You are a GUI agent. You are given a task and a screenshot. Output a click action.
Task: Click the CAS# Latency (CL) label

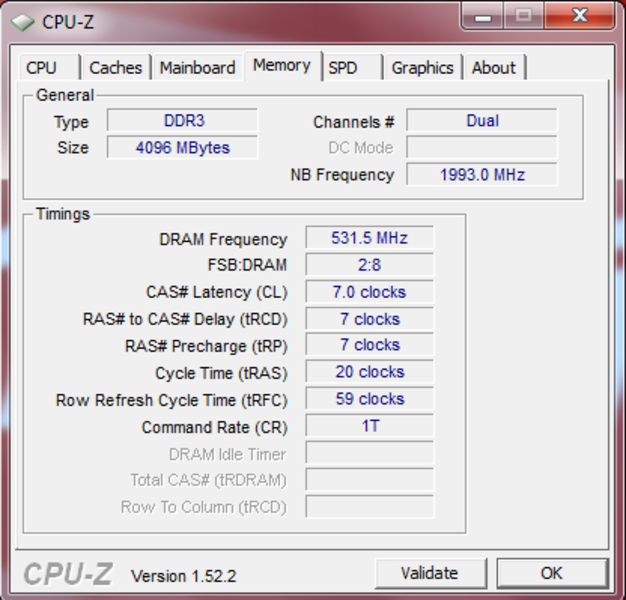click(x=217, y=293)
